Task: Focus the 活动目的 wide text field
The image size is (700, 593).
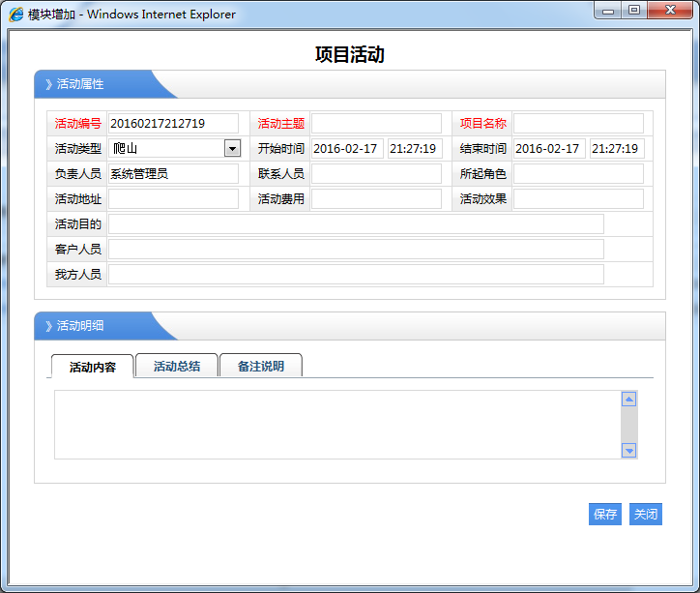Action: pyautogui.click(x=356, y=224)
